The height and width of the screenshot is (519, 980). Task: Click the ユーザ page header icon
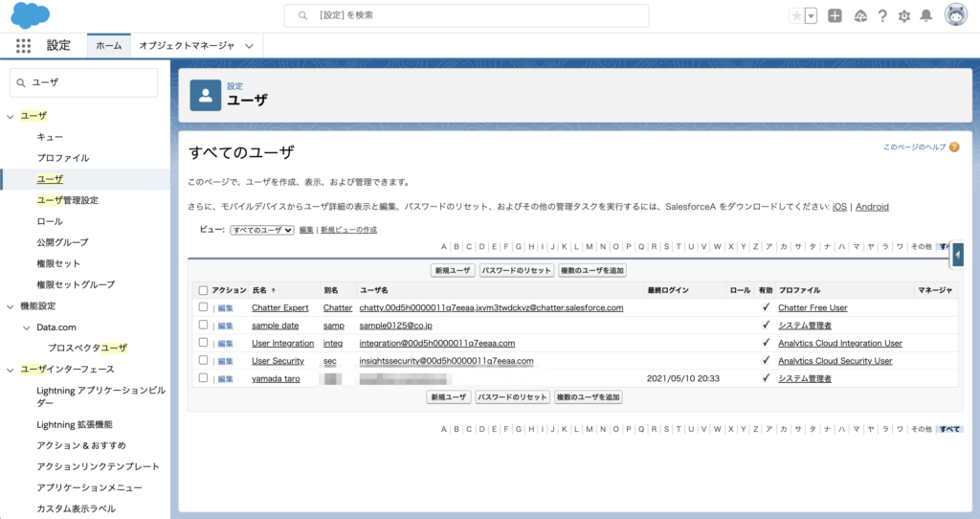pyautogui.click(x=206, y=96)
